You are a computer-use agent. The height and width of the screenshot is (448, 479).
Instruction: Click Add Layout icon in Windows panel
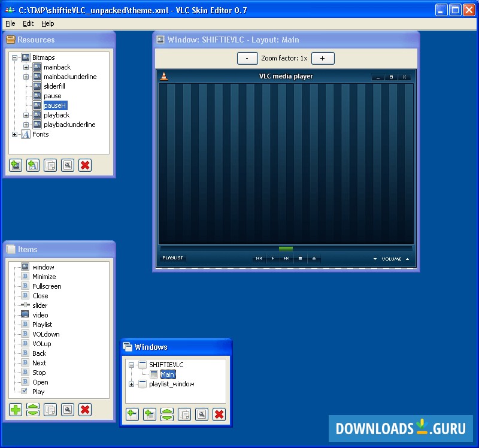[x=150, y=414]
